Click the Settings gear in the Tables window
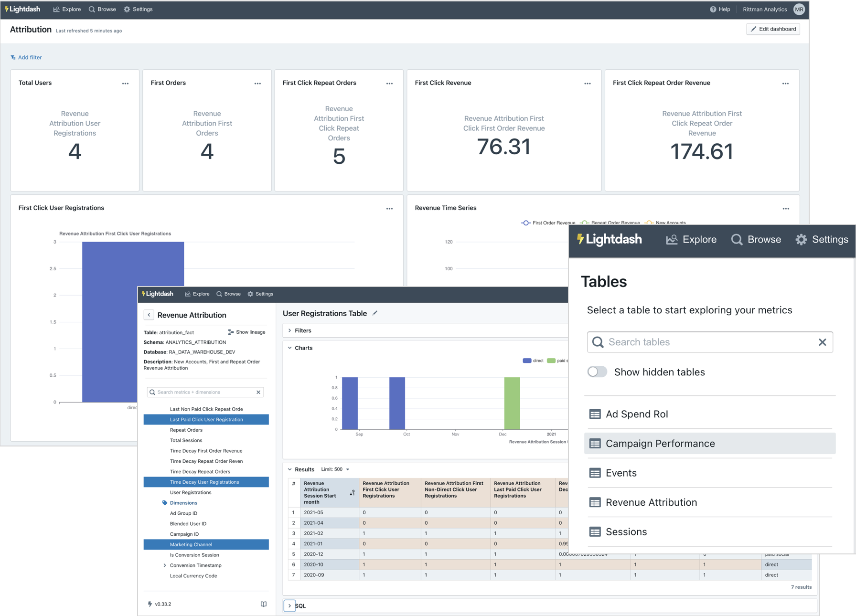856x616 pixels. click(802, 239)
